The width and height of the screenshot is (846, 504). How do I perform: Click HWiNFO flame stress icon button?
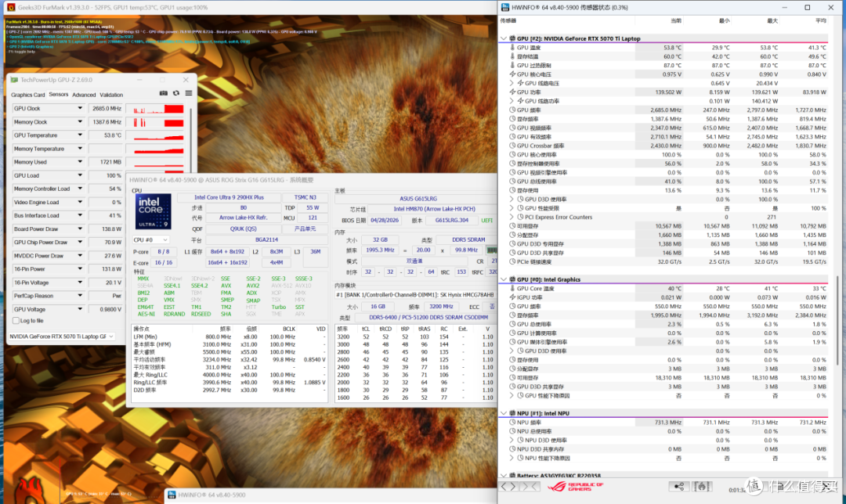702,487
